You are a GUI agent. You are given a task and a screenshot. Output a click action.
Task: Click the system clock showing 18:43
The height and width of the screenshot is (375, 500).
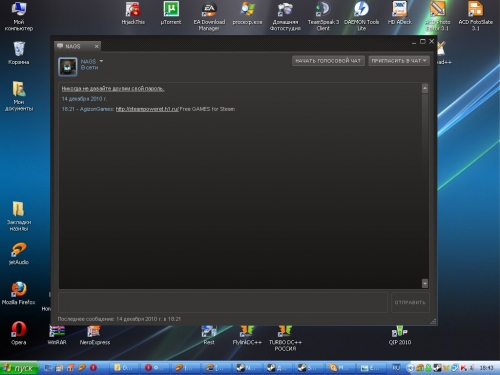(486, 368)
